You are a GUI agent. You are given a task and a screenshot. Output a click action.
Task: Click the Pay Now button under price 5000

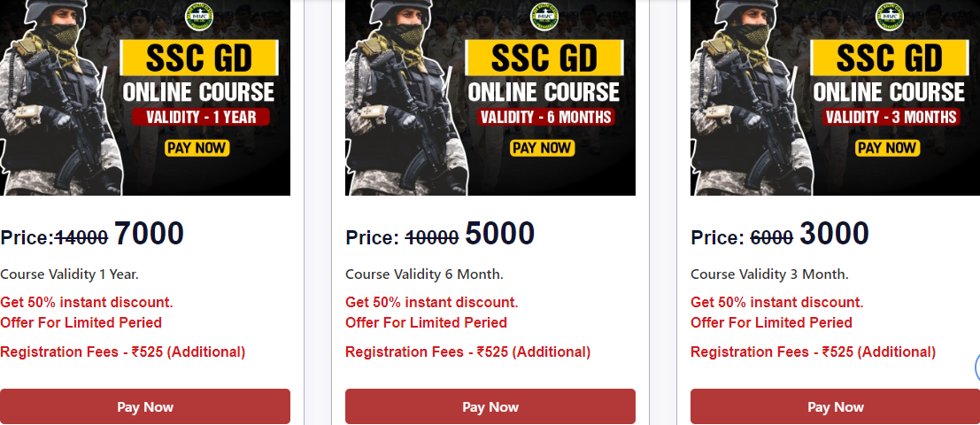pos(490,406)
